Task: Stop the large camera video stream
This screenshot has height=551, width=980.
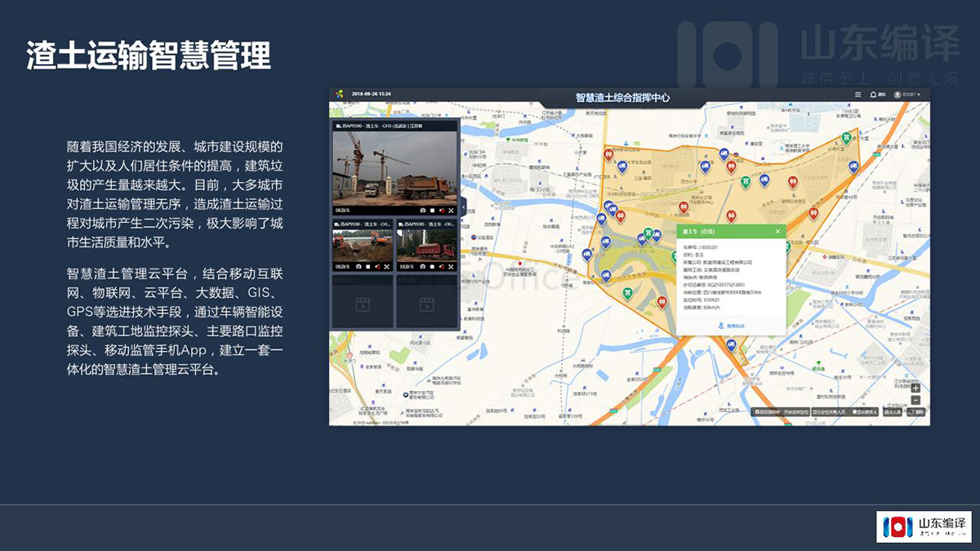Action: click(432, 211)
